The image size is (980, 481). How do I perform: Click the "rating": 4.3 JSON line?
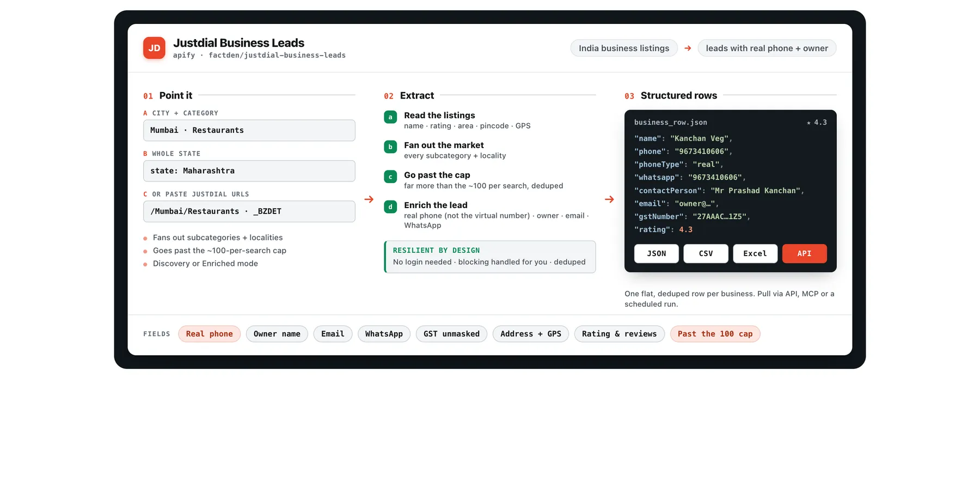(x=664, y=230)
